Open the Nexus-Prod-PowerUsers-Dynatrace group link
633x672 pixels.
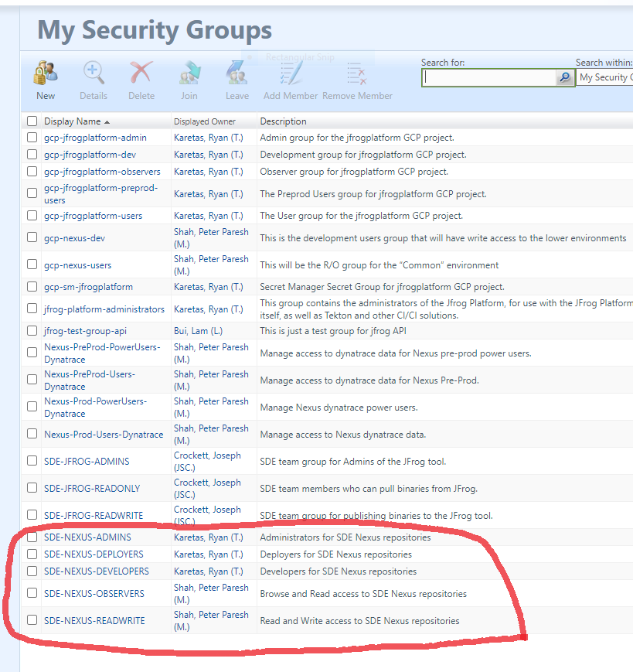[x=96, y=407]
